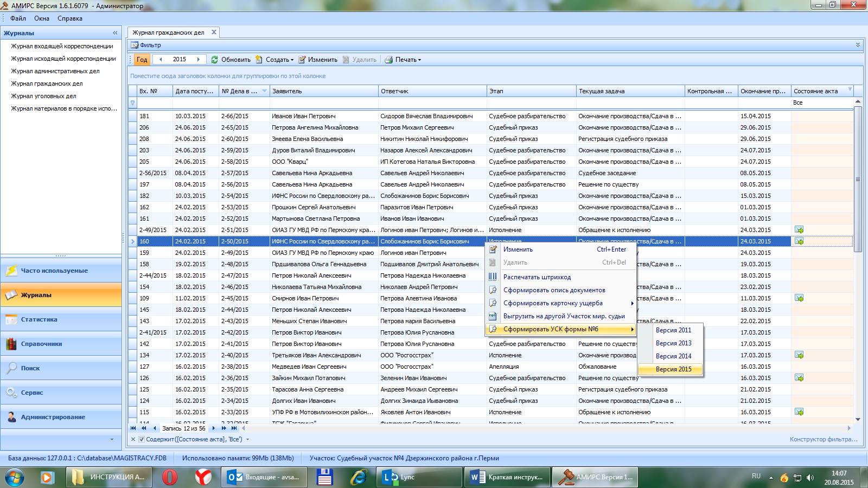
Task: Click the Сервис gears icon
Action: pos(11,393)
